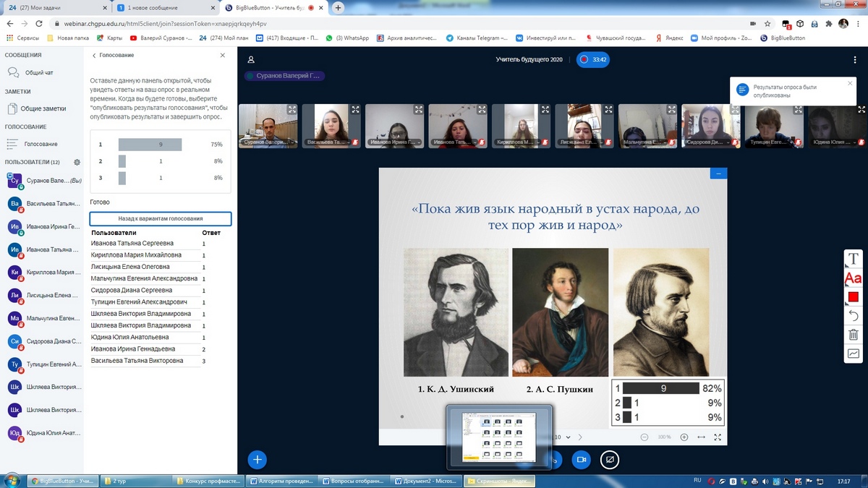868x488 pixels.
Task: Open Общие заметки shared notes
Action: tap(42, 108)
